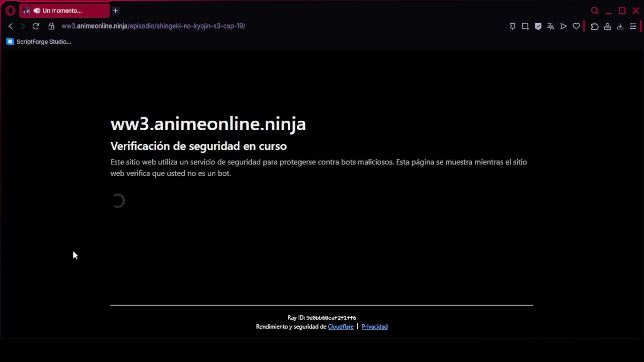Open the Opera main menu logo
This screenshot has height=362, width=644.
pyautogui.click(x=10, y=11)
